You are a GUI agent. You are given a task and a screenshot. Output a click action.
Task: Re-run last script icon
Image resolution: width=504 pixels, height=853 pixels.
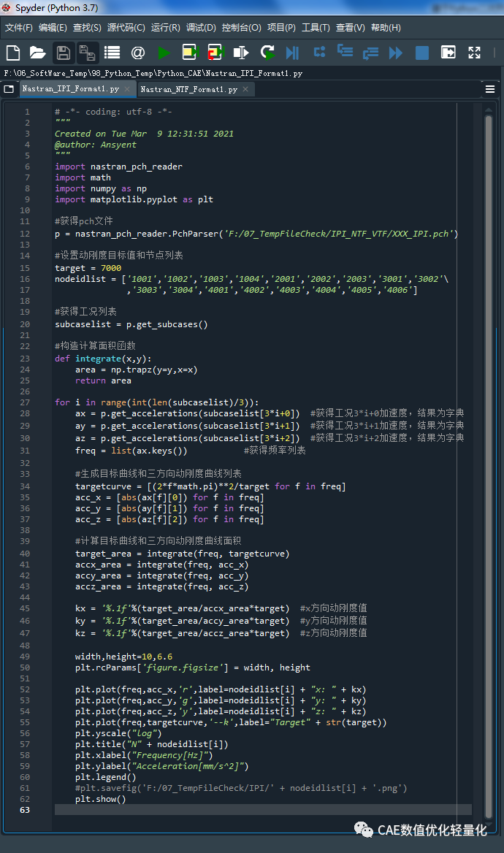tap(267, 53)
